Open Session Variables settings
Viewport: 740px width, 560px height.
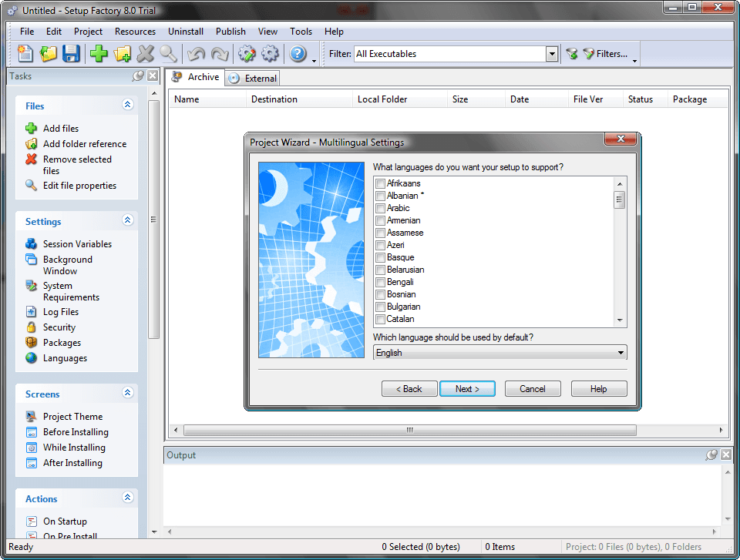point(77,244)
